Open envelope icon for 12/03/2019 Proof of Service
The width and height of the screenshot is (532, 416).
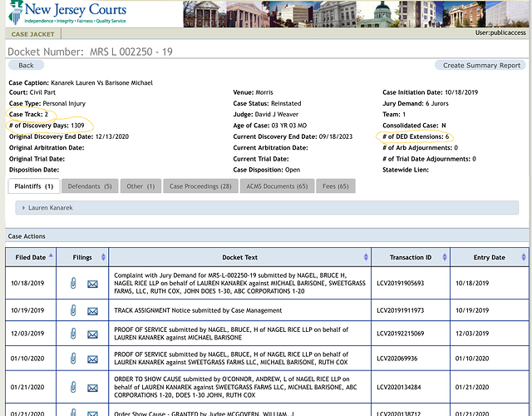coord(92,334)
